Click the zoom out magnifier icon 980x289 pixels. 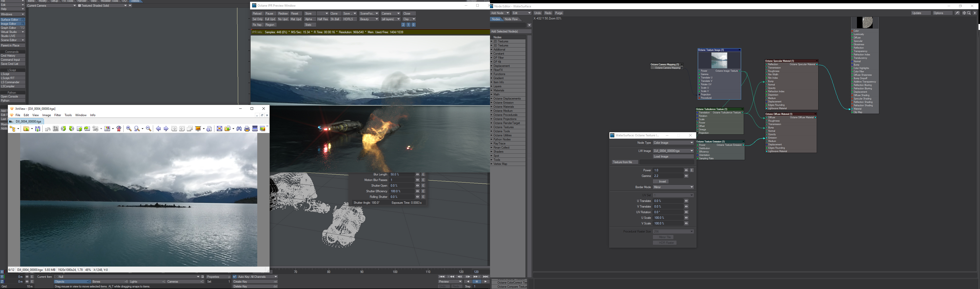(149, 129)
